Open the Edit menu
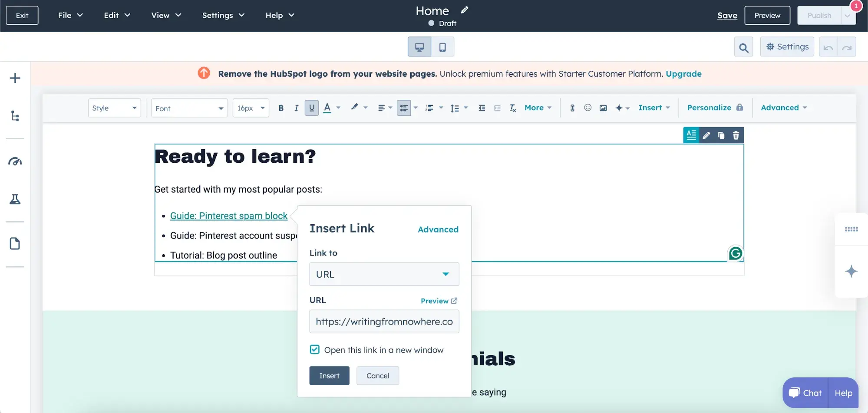 pyautogui.click(x=117, y=15)
